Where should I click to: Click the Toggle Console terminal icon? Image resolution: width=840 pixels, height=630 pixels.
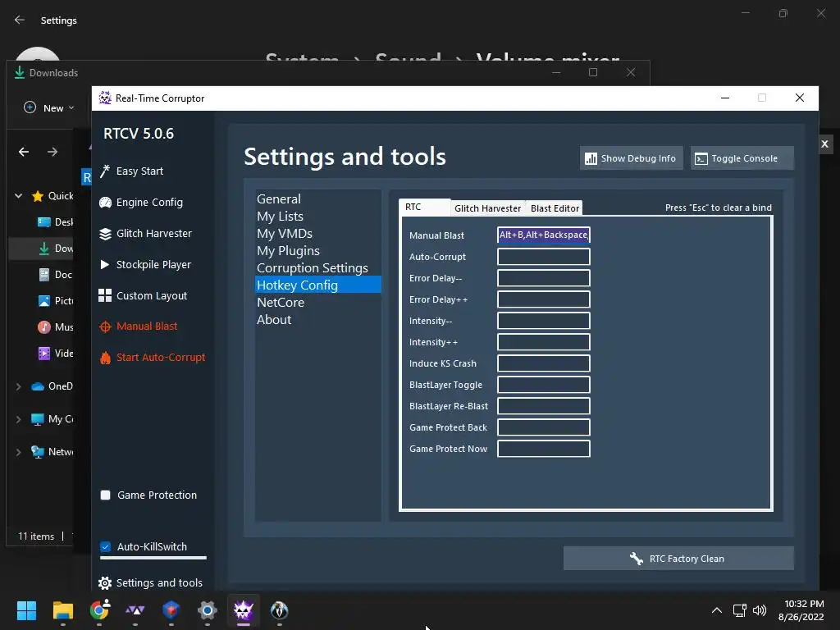701,158
